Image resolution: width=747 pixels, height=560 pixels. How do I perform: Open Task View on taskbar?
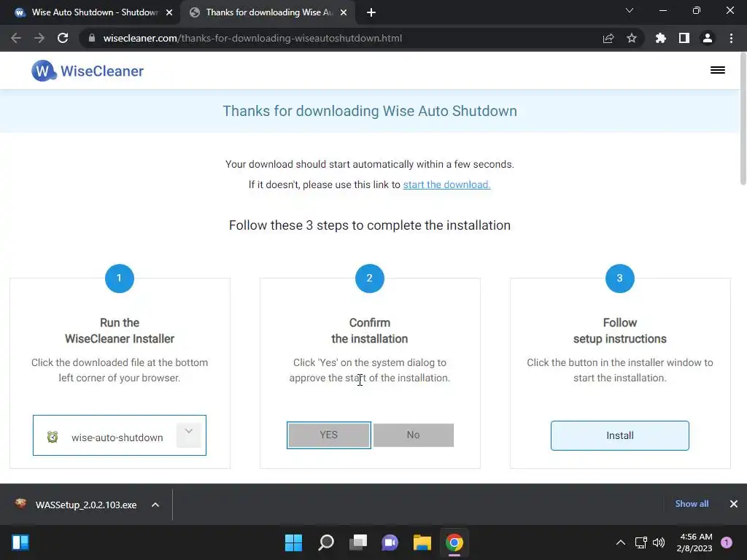(x=357, y=542)
